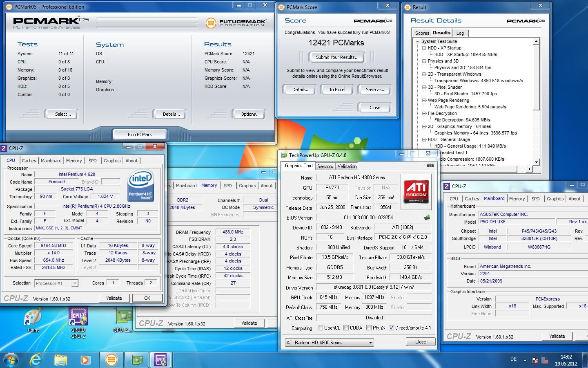Image resolution: width=588 pixels, height=368 pixels.
Task: Open the GPU-Z desktop shortcut
Action: [x=123, y=320]
